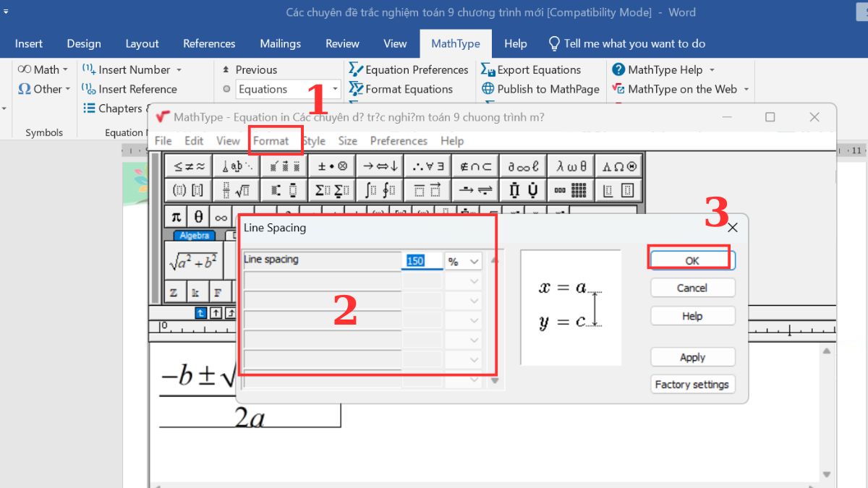Screen dimensions: 868x488
Task: Click Format Equations in ribbon
Action: coord(401,89)
